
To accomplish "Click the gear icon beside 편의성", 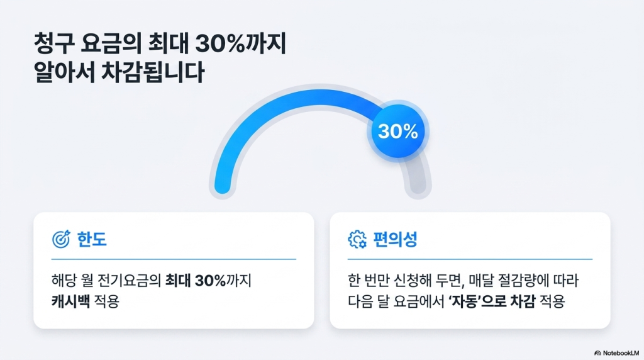I will click(357, 239).
